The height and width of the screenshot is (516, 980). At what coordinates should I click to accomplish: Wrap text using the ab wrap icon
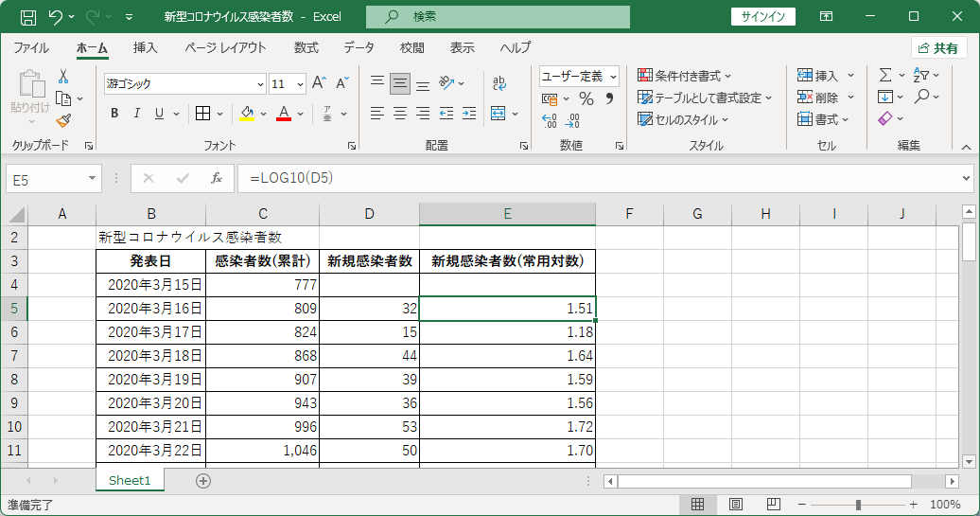point(499,83)
